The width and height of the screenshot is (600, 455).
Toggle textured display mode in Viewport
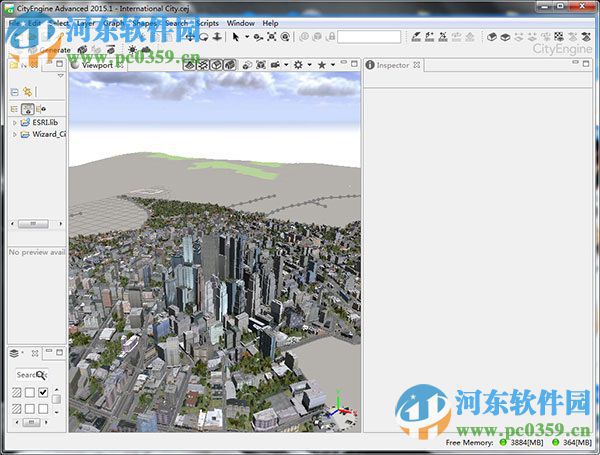[230, 65]
